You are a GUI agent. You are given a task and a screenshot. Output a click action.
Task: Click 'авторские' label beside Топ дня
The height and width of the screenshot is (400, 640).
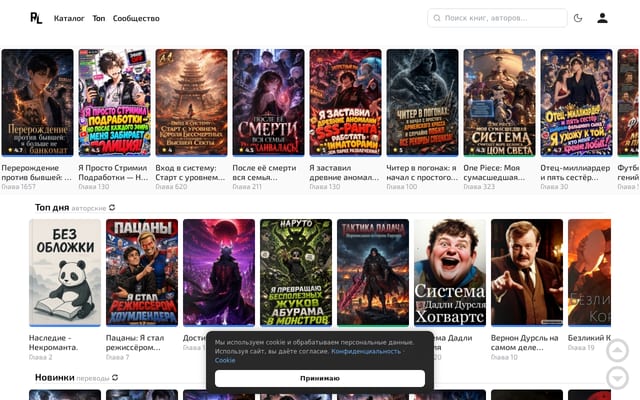(x=89, y=208)
